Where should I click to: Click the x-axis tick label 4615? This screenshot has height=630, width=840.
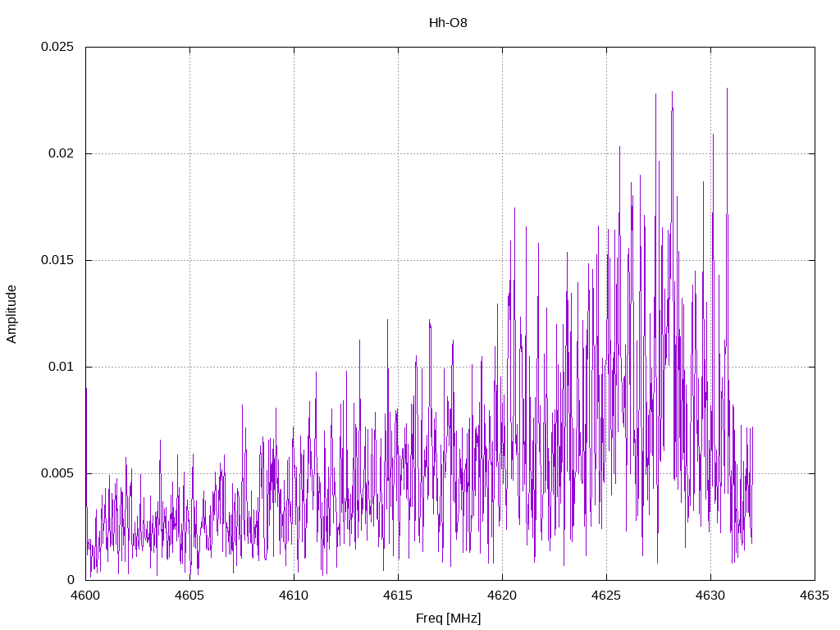(398, 596)
